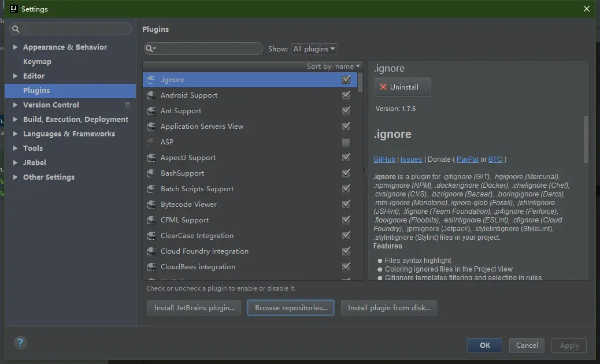Uncheck the AspectJ Support plugin
600x364 pixels.
pyautogui.click(x=346, y=158)
